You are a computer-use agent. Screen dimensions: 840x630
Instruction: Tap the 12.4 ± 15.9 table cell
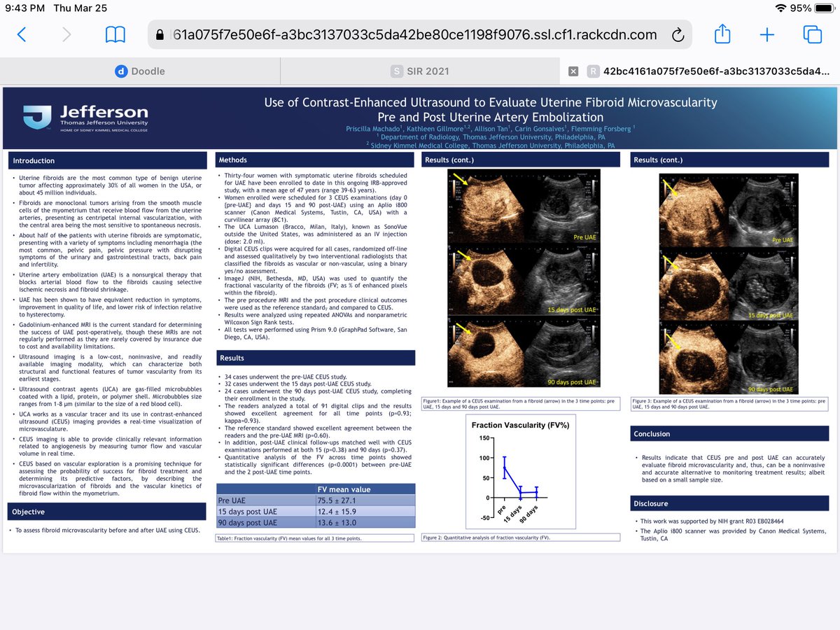(x=365, y=512)
